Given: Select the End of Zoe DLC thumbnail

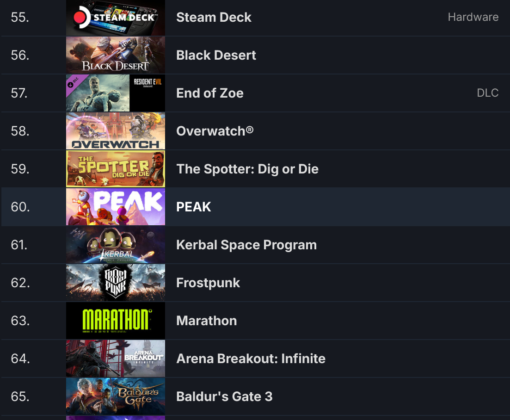Looking at the screenshot, I should (116, 93).
